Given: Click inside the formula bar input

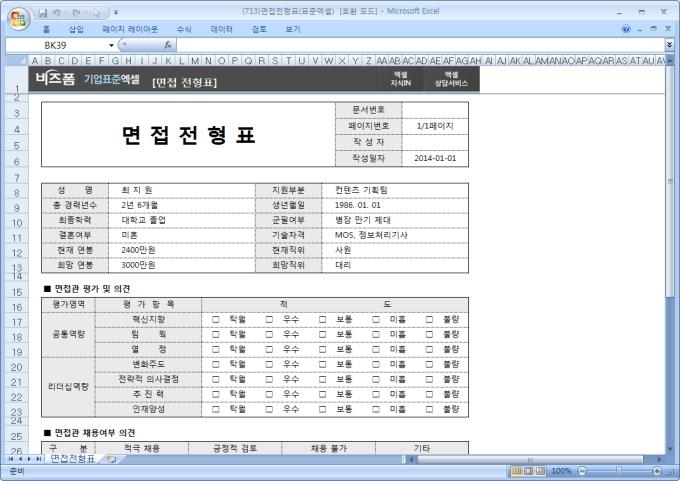Looking at the screenshot, I should (420, 45).
